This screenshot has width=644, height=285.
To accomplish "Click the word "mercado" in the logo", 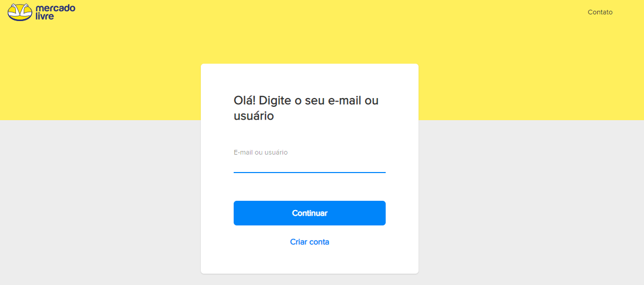I will click(x=55, y=8).
